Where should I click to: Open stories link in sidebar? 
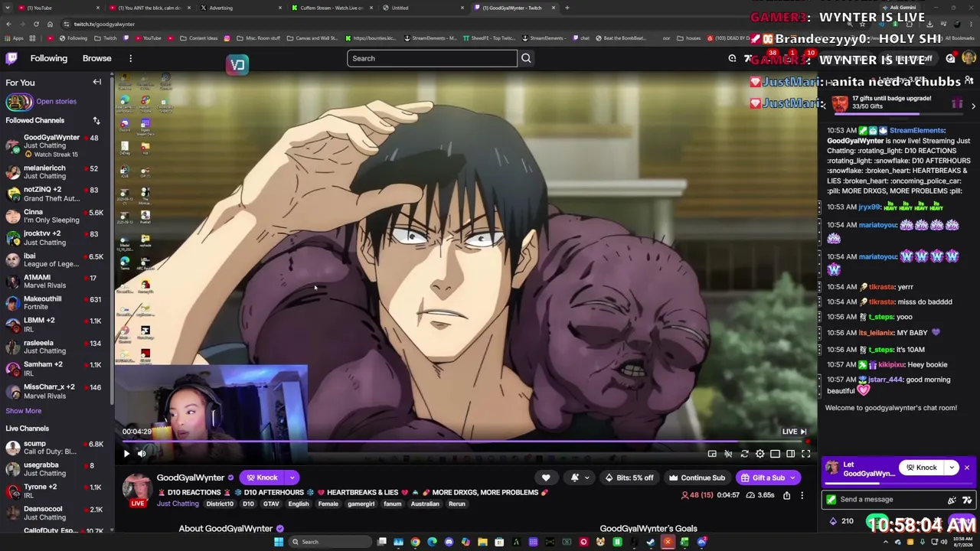point(56,101)
